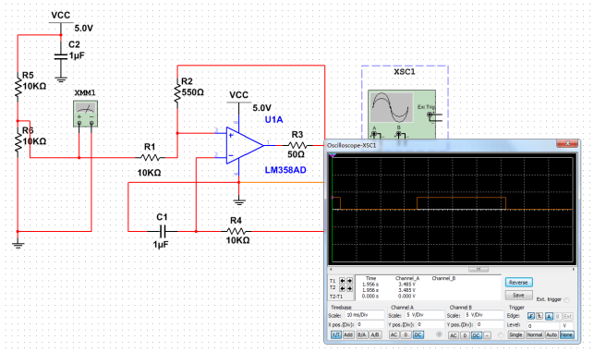Image resolution: width=606 pixels, height=364 pixels.
Task: Set trigger source to Ext
Action: (x=567, y=316)
